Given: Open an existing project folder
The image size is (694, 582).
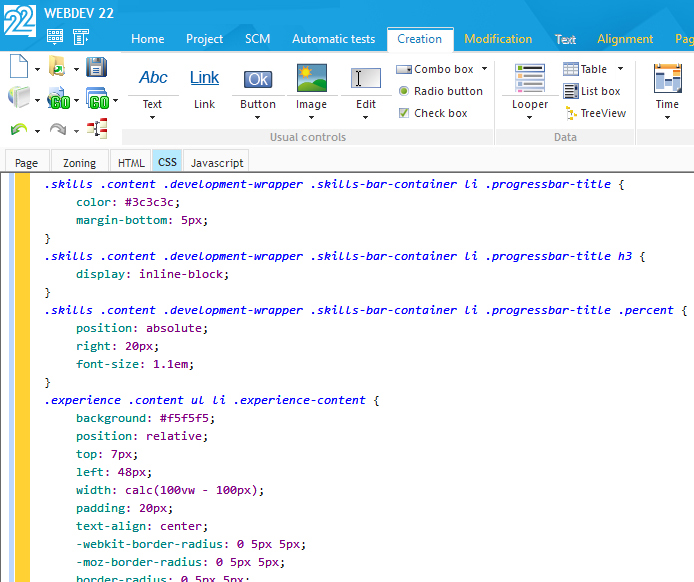Looking at the screenshot, I should 57,66.
